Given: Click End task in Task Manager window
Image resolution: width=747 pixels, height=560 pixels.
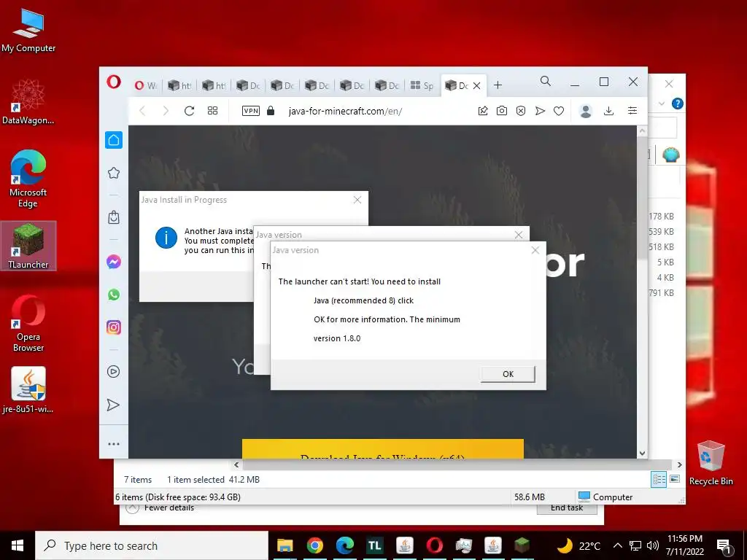Looking at the screenshot, I should (567, 508).
